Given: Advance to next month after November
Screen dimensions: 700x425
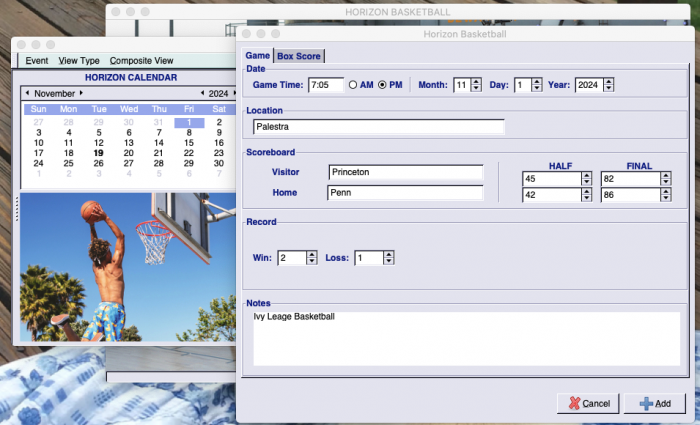Looking at the screenshot, I should pyautogui.click(x=81, y=93).
